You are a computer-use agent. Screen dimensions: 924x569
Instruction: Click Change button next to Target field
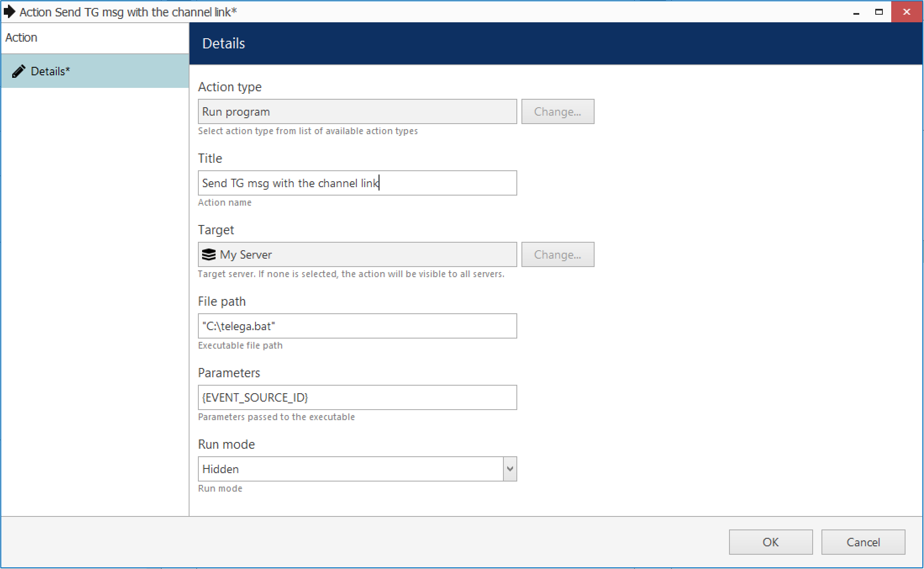click(x=558, y=254)
